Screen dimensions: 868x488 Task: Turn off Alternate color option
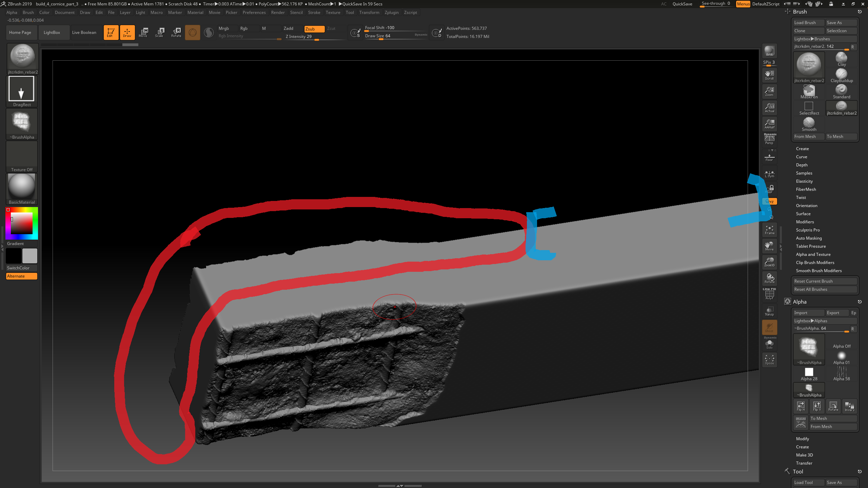[x=22, y=276]
